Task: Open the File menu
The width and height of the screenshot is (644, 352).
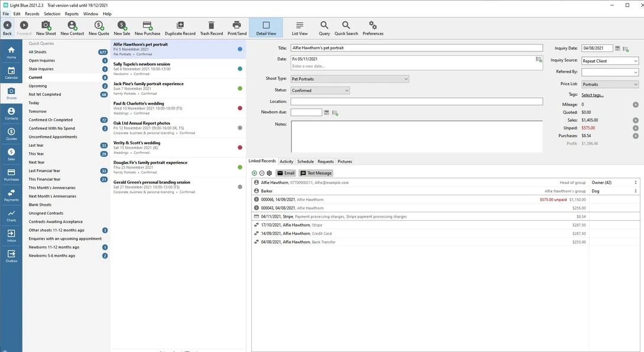Action: point(6,14)
